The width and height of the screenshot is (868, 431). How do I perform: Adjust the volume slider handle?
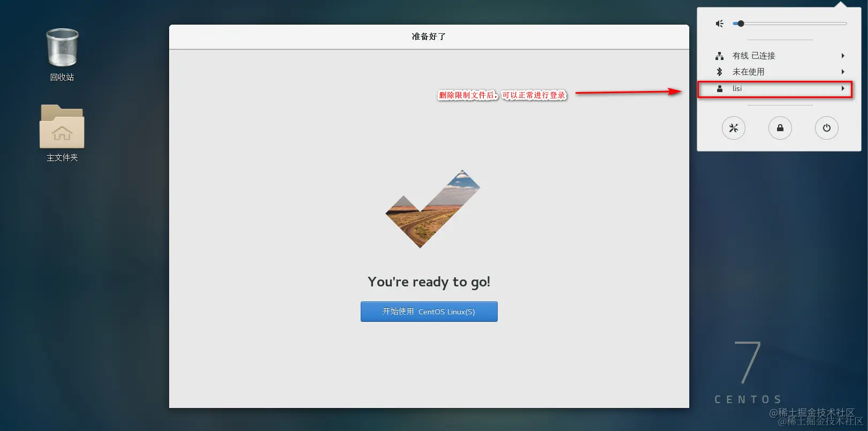coord(741,24)
